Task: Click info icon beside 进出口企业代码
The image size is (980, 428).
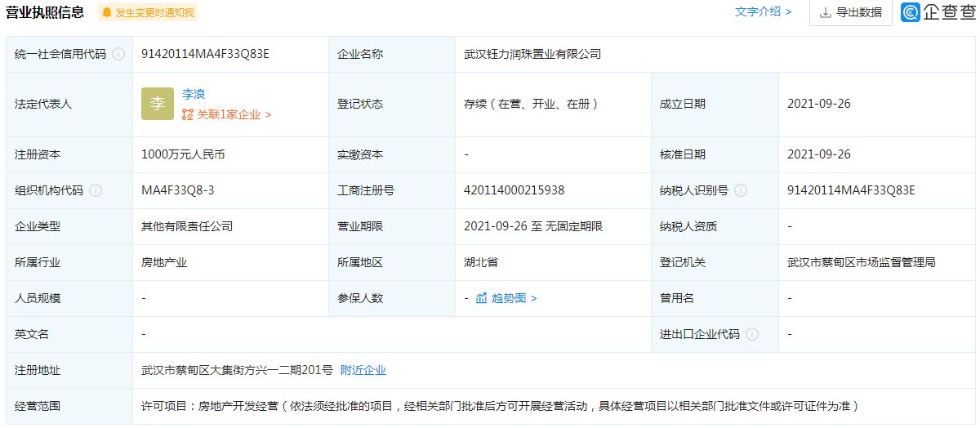Action: [752, 334]
